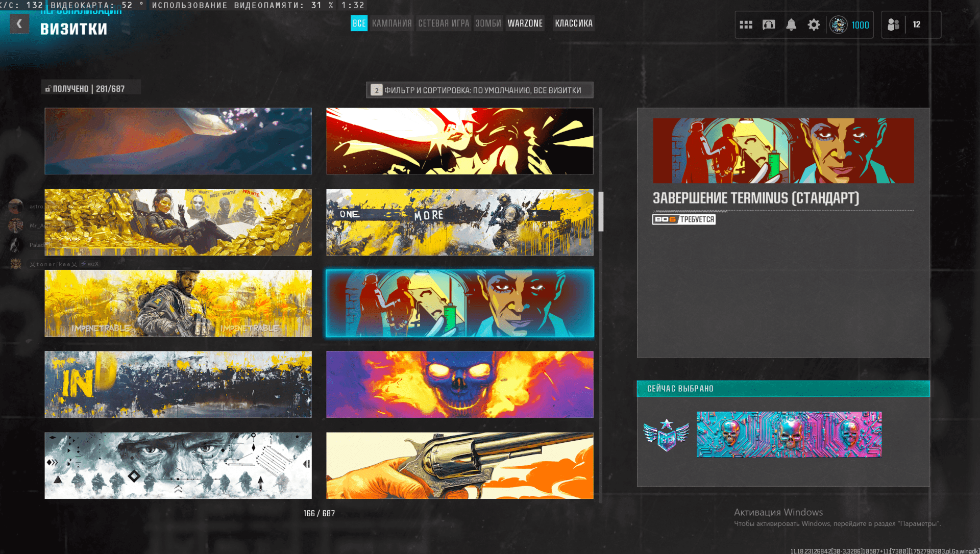Open the grid menu icon

[746, 24]
